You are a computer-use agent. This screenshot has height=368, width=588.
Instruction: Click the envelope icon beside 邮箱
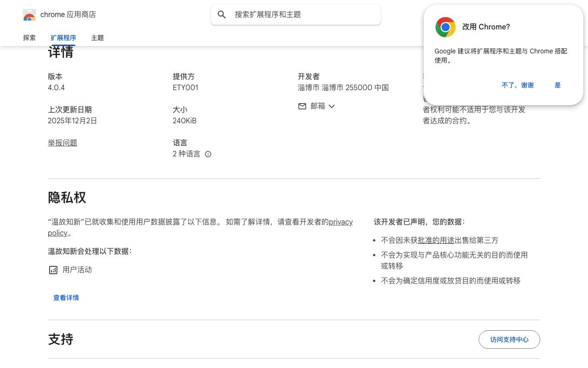pyautogui.click(x=302, y=106)
